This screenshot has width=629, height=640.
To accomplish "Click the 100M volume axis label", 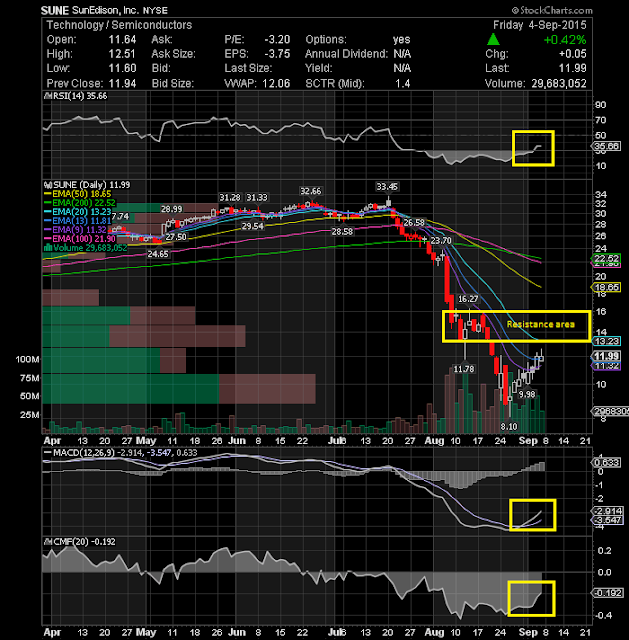I will point(28,360).
